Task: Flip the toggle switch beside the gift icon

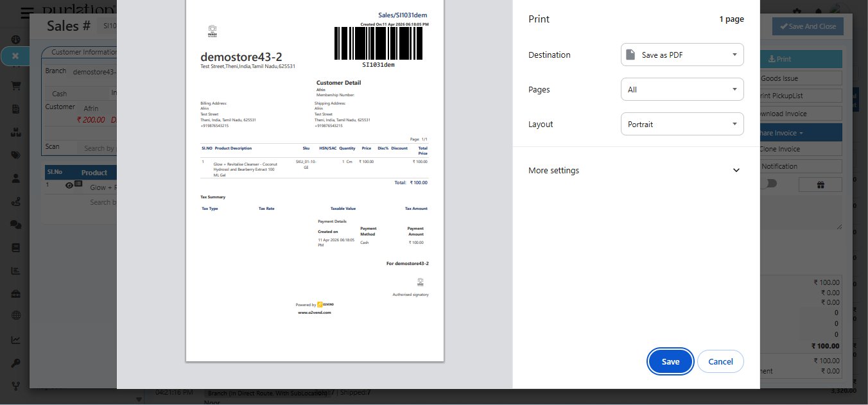Action: (771, 184)
